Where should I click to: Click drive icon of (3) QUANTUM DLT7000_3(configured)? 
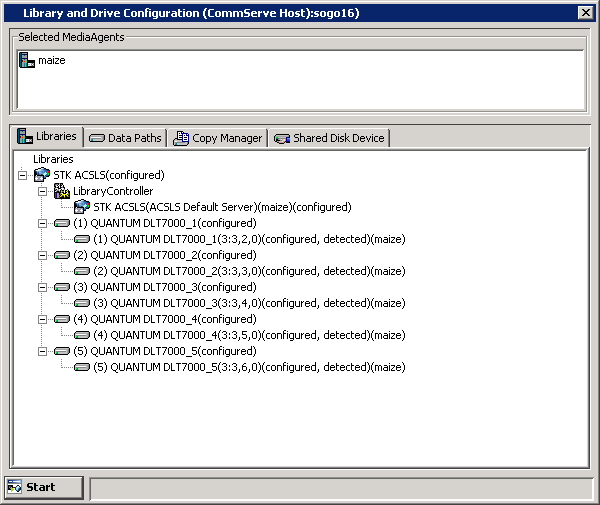[62, 287]
